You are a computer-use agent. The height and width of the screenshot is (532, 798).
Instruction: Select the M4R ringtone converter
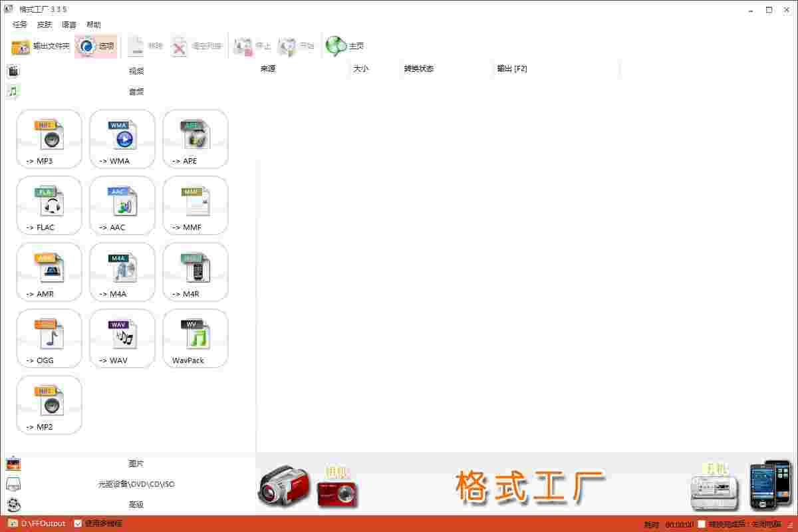195,271
